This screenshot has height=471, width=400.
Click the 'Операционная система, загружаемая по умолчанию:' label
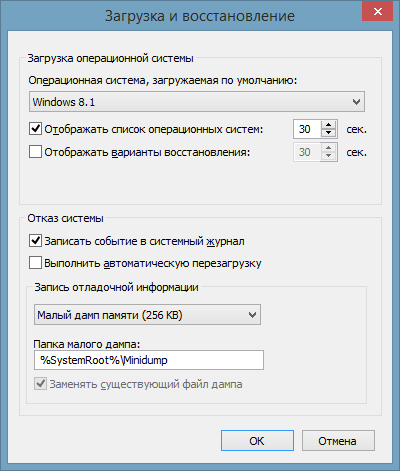[162, 80]
